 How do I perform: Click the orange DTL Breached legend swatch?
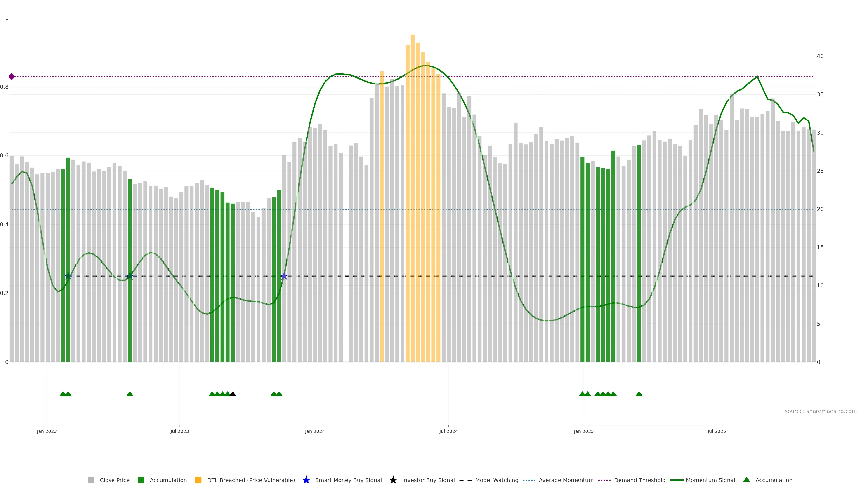(198, 480)
